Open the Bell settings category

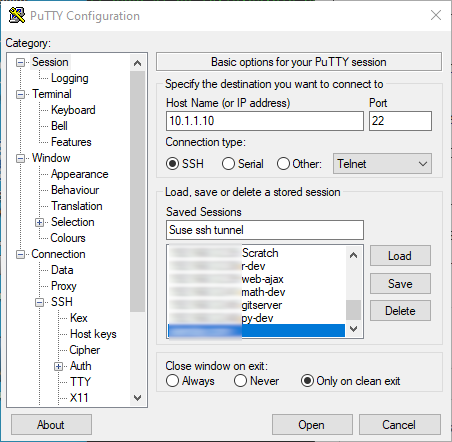pyautogui.click(x=59, y=126)
